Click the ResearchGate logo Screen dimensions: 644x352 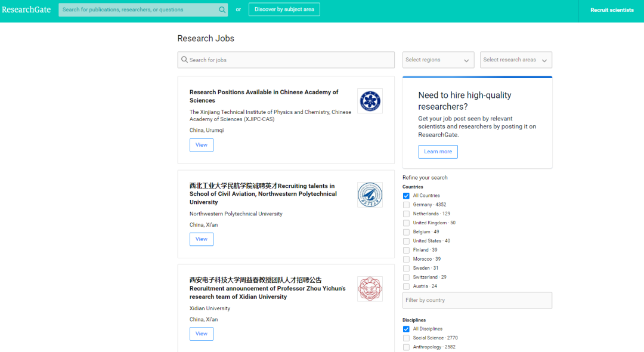26,10
